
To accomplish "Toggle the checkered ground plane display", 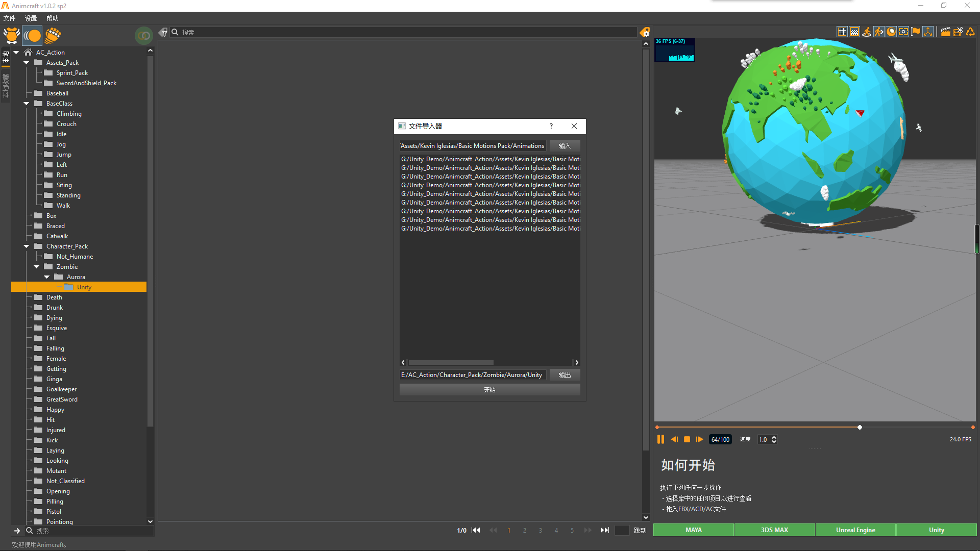I will pos(854,32).
